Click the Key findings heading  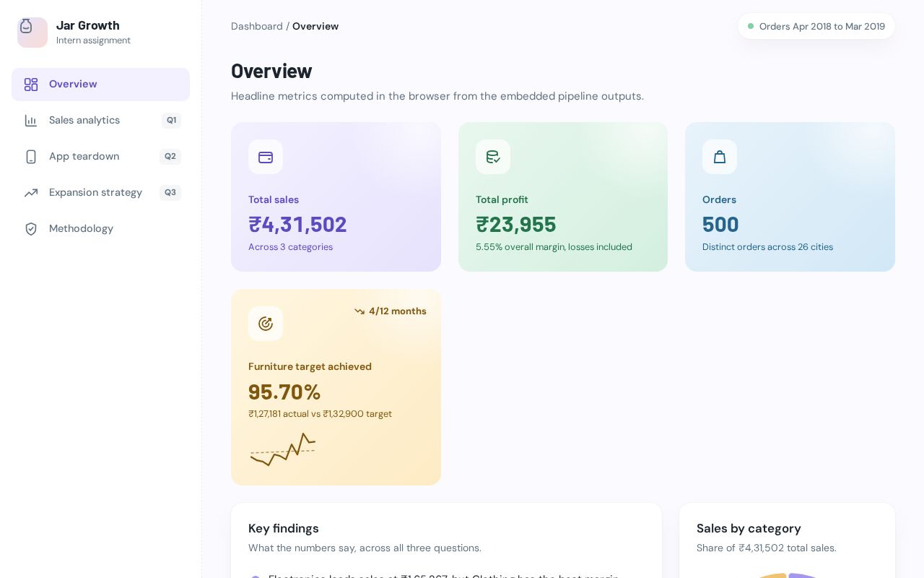[x=284, y=528]
